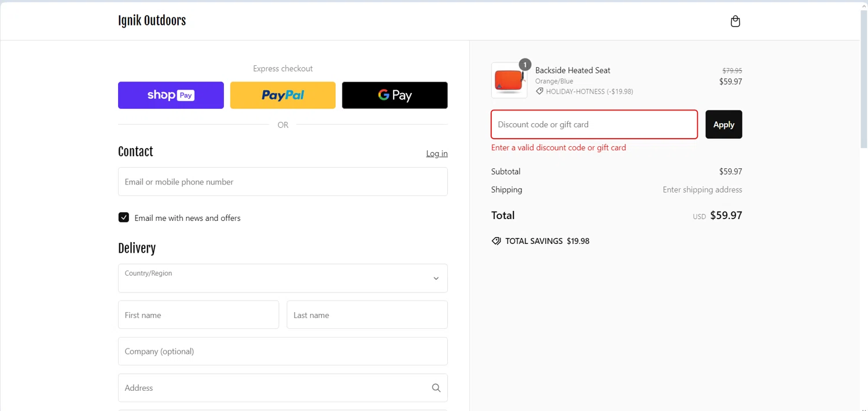Choose PayPal express checkout
The width and height of the screenshot is (868, 411).
pyautogui.click(x=282, y=95)
